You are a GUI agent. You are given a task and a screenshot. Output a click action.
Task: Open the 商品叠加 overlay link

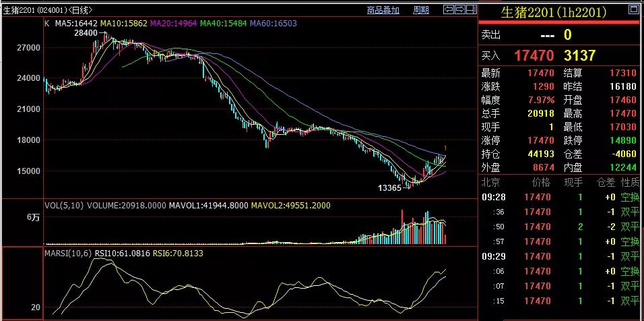pos(383,10)
